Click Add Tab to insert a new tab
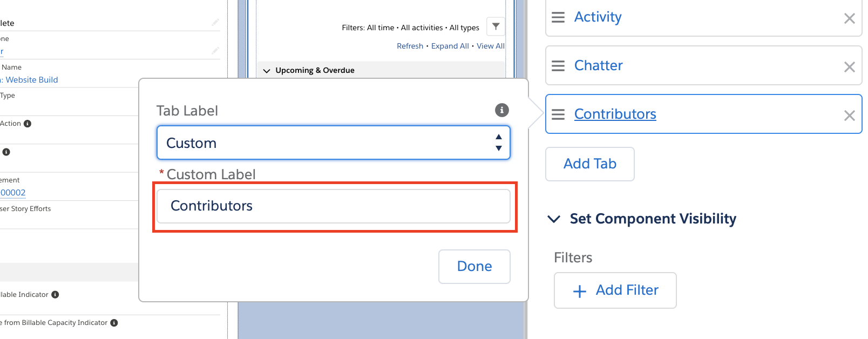868x339 pixels. click(x=589, y=164)
